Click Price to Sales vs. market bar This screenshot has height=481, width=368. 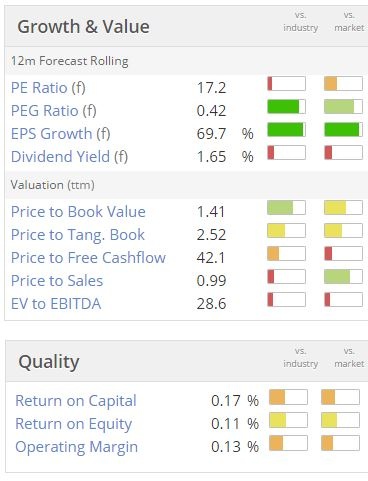tap(343, 277)
